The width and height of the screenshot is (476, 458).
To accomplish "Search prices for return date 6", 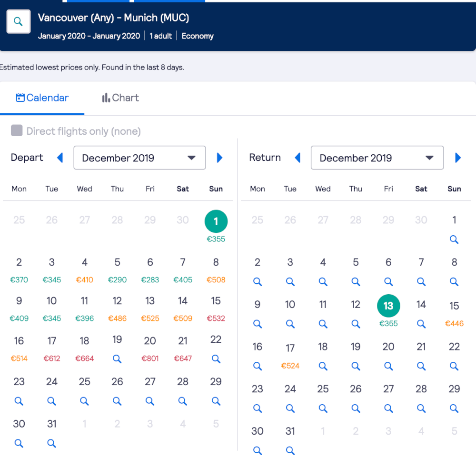I will 388,281.
